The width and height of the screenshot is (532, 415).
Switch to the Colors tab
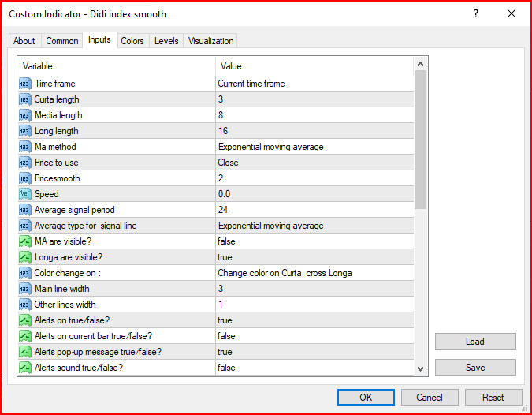click(132, 41)
